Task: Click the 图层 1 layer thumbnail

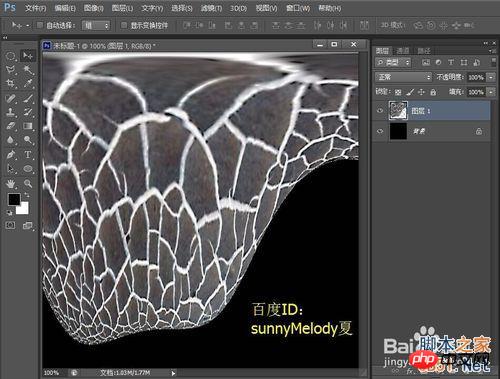Action: (x=398, y=111)
